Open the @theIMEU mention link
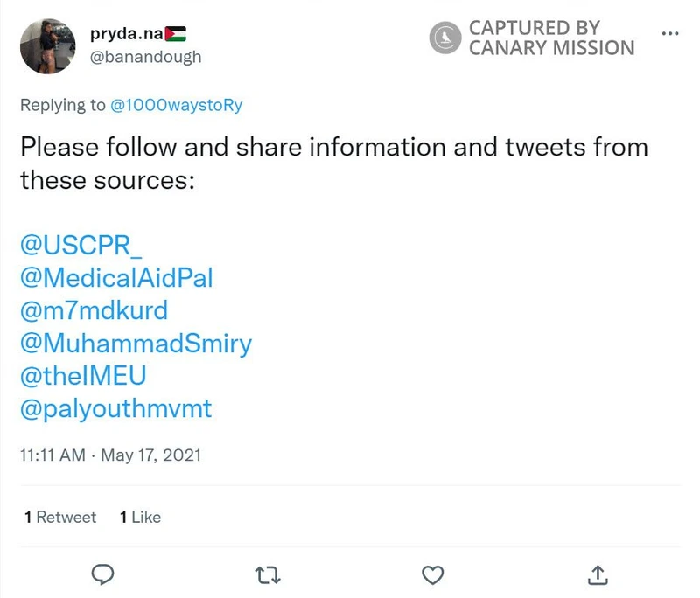 pyautogui.click(x=83, y=375)
